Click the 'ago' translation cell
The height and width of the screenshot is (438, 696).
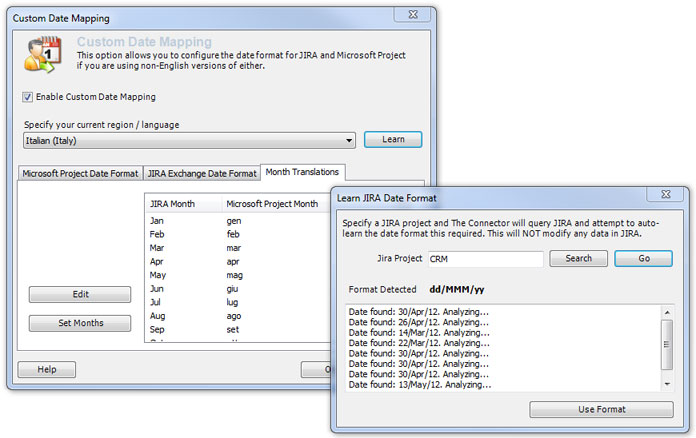[233, 316]
